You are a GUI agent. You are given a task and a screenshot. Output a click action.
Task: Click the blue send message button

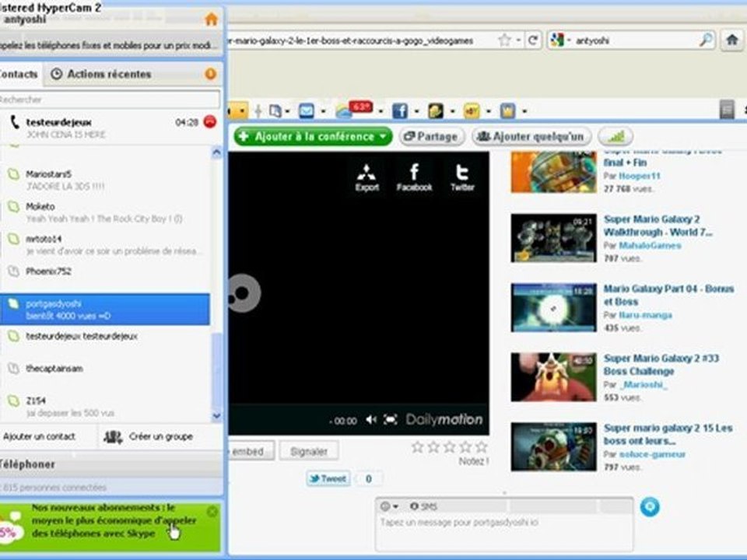coord(649,506)
